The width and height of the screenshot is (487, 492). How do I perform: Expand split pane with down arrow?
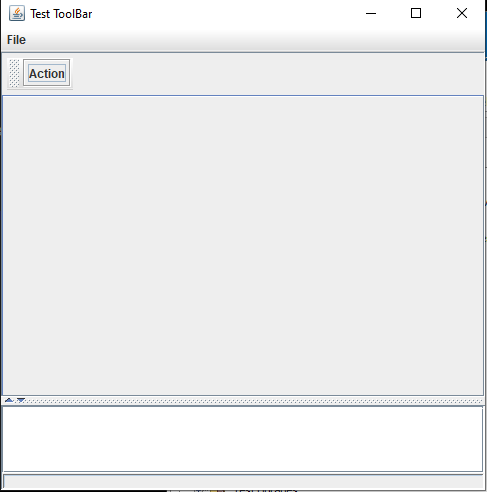tap(21, 400)
